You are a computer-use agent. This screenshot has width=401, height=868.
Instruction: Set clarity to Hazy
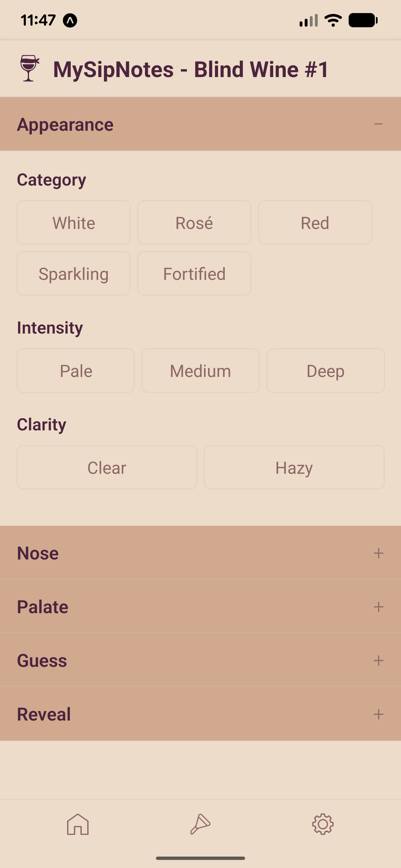pyautogui.click(x=294, y=467)
